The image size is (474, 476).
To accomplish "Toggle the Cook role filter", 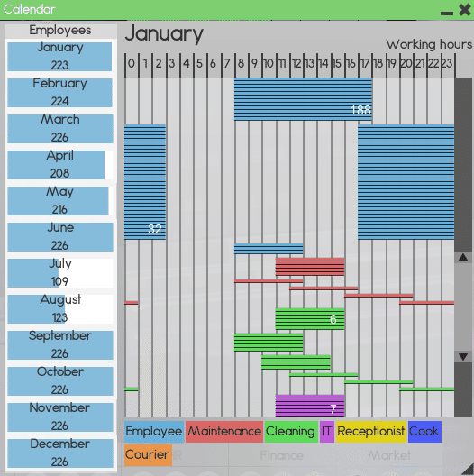I will (x=424, y=431).
